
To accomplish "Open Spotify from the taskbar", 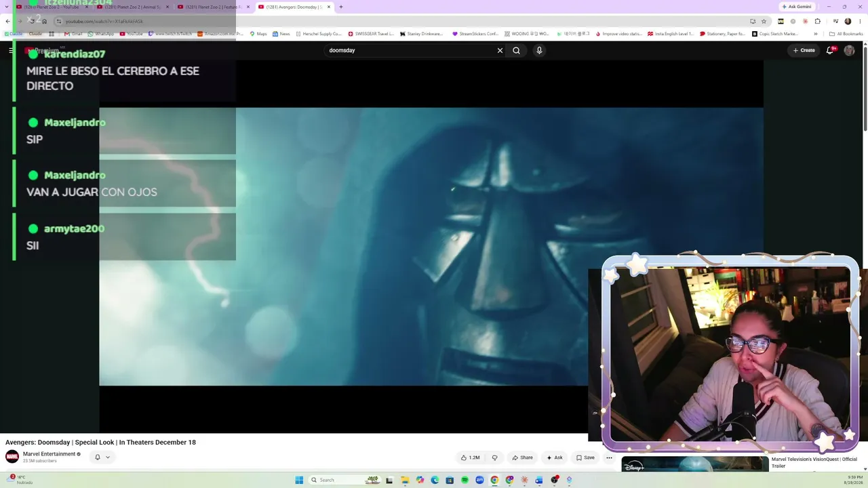I will pos(465,480).
